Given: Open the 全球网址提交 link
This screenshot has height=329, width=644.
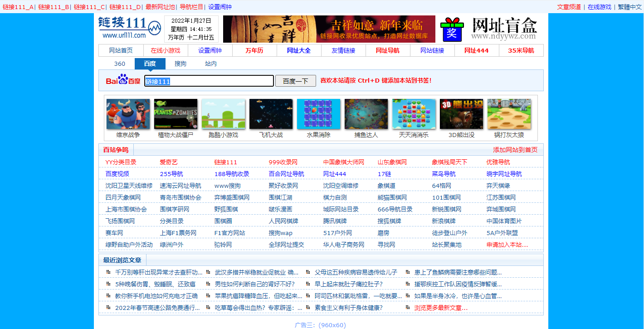Looking at the screenshot, I should coord(287,245).
